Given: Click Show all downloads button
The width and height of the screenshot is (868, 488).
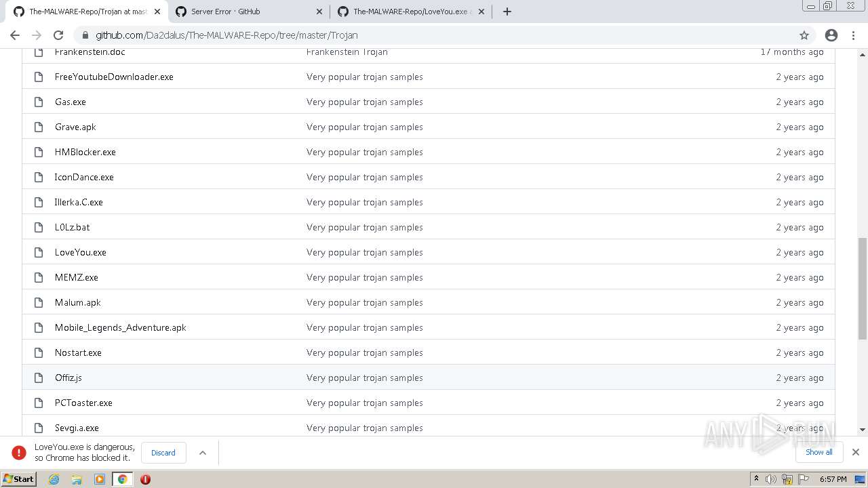Looking at the screenshot, I should click(818, 452).
